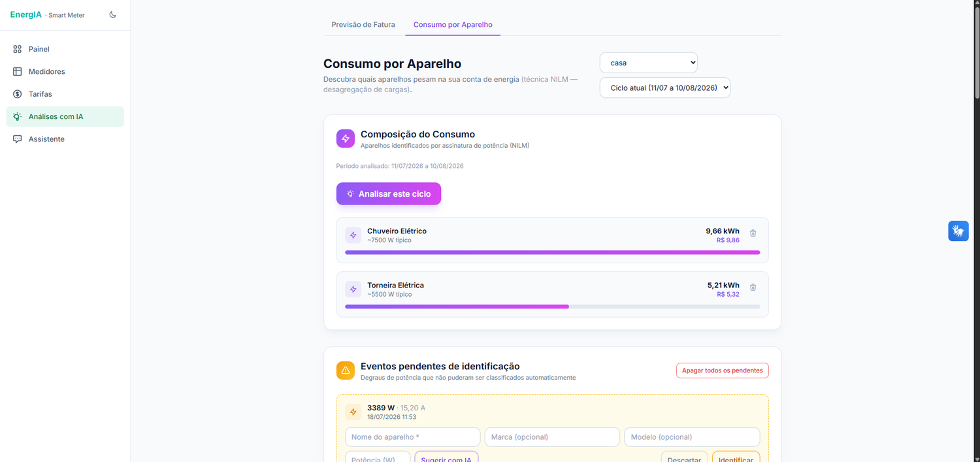
Task: Click Eventos pendentes warning triangle icon
Action: point(346,371)
